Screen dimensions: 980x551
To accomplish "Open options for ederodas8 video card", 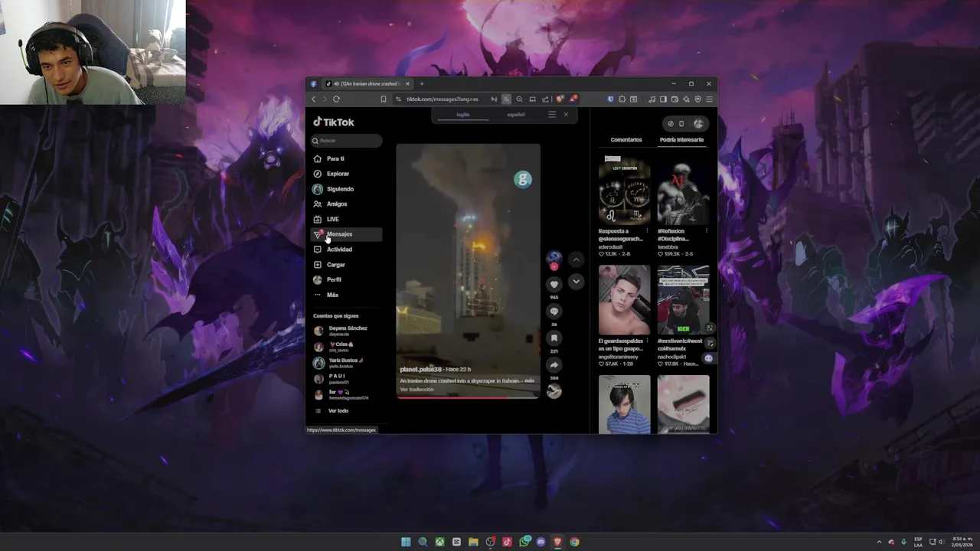I will 647,231.
